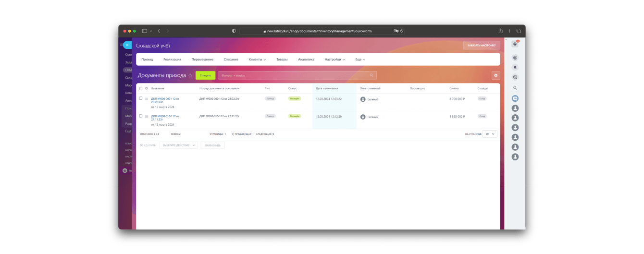The width and height of the screenshot is (644, 254).
Task: Switch to the Перемещение tab
Action: (x=202, y=60)
